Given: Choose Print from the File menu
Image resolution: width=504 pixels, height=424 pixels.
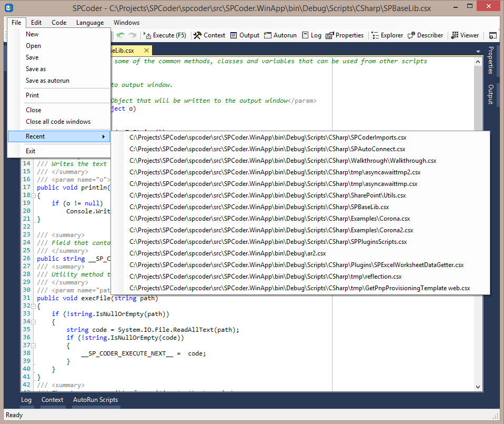Looking at the screenshot, I should (59, 95).
